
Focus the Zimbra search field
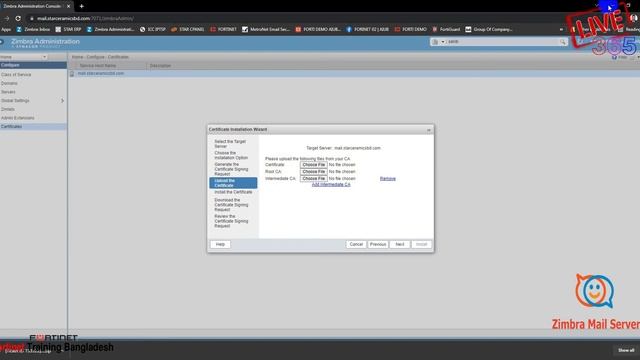click(502, 42)
